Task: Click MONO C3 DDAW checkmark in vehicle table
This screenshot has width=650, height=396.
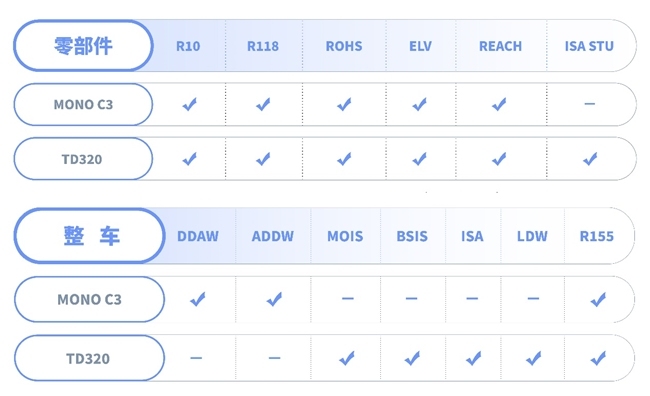Action: [x=198, y=299]
